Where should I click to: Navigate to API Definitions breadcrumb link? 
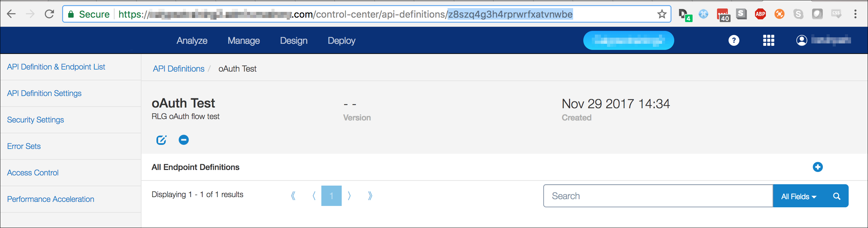tap(178, 69)
